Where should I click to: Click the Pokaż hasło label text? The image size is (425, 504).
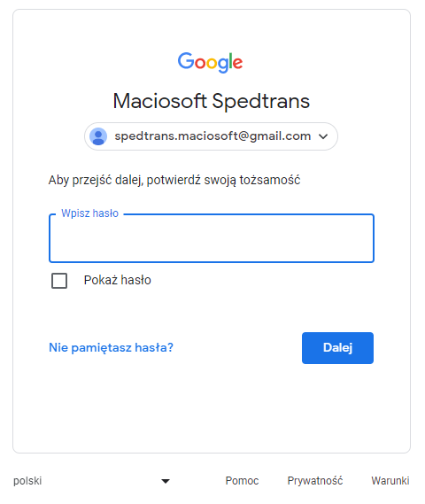tap(117, 280)
